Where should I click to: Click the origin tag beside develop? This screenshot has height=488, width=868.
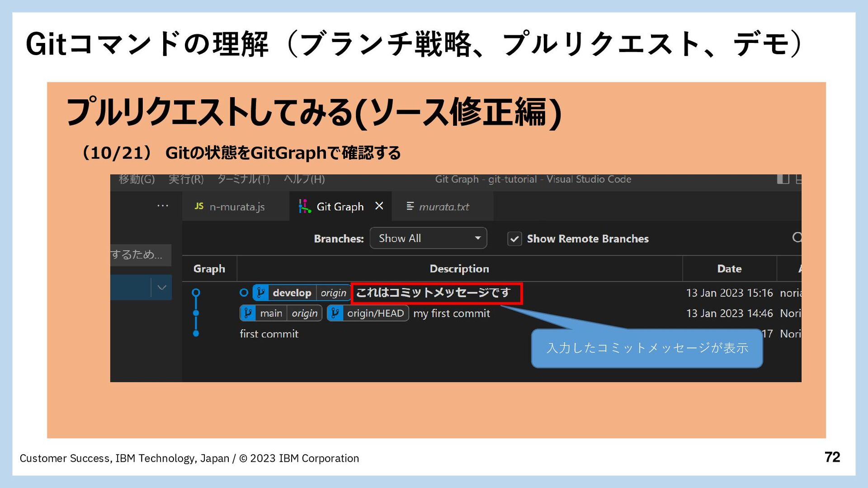pyautogui.click(x=333, y=293)
